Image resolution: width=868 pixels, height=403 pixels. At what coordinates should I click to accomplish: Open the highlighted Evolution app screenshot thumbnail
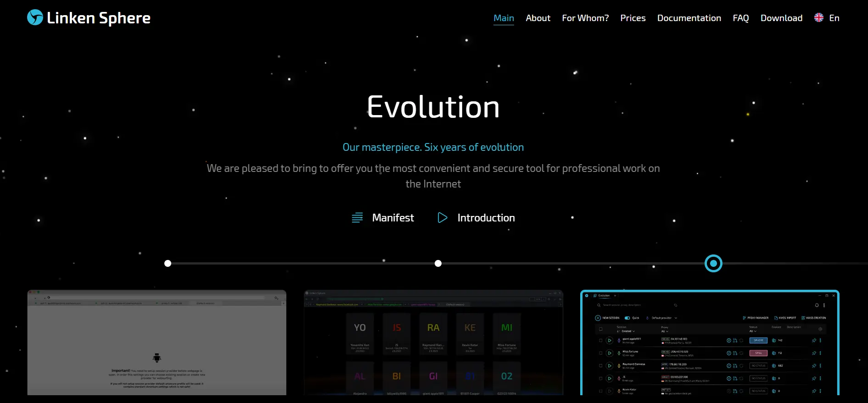[710, 342]
